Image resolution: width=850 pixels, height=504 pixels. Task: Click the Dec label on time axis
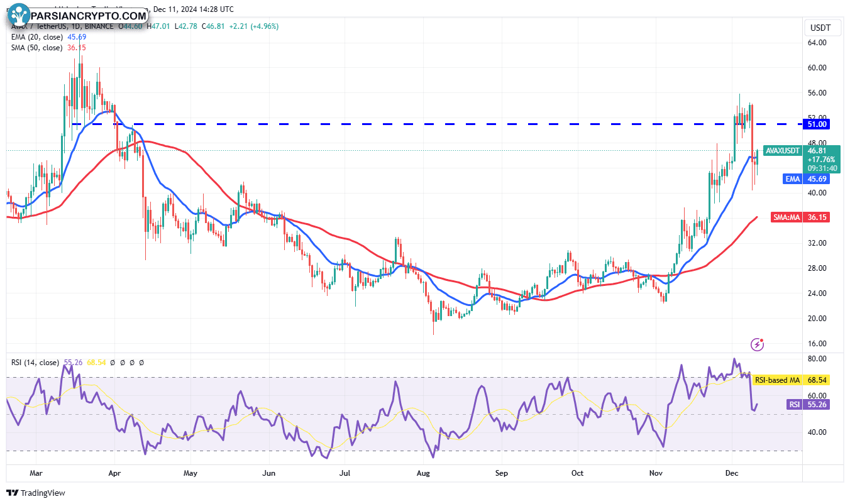pos(732,472)
